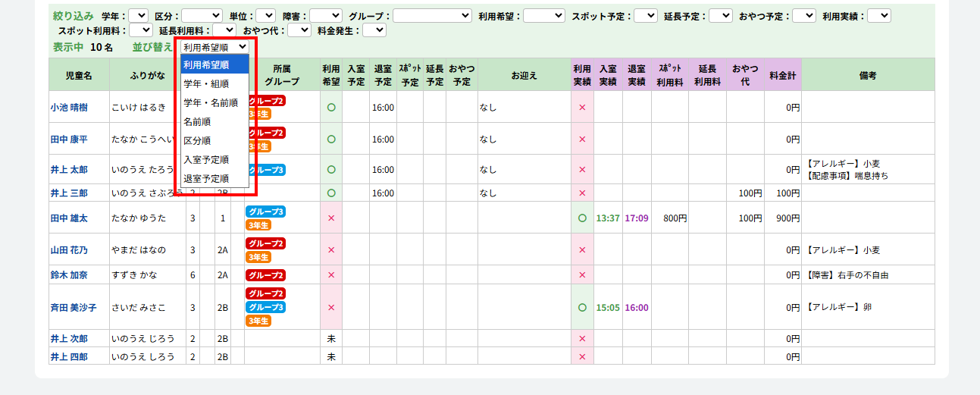
Task: Open the 学年 filter dropdown
Action: tap(139, 15)
